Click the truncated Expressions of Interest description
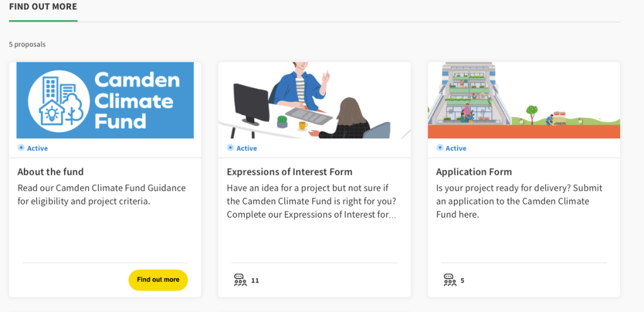Viewport: 644px width, 312px height. 311,201
